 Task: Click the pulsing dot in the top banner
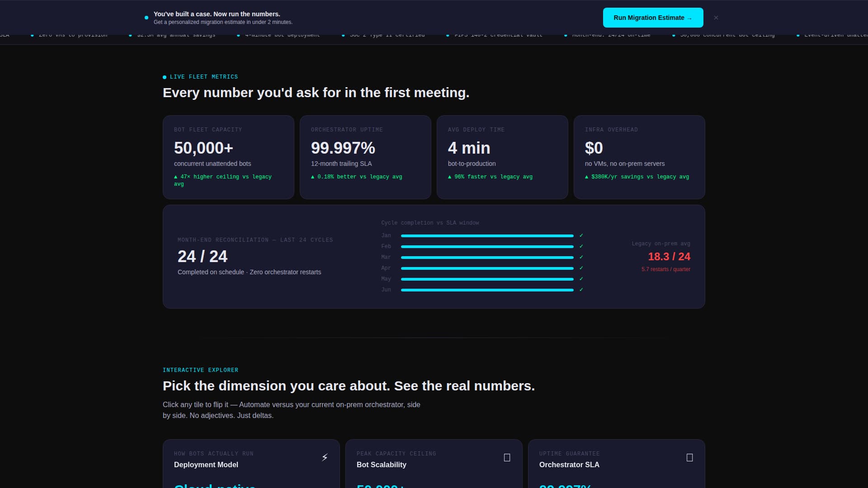[x=146, y=18]
